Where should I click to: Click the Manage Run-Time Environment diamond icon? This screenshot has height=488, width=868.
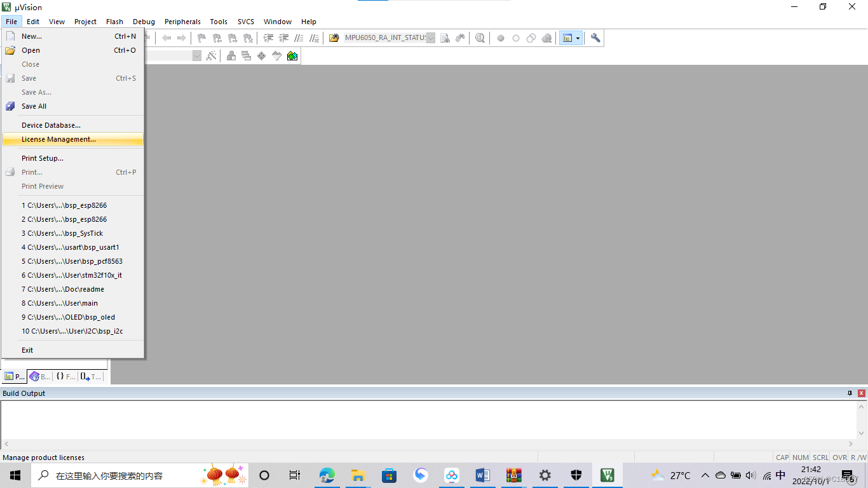(262, 56)
